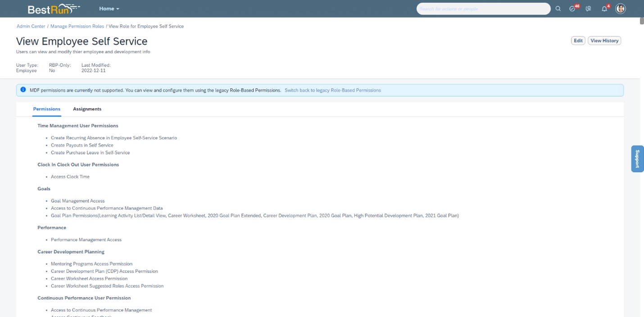644x317 pixels.
Task: Click the View Employee Self Service title
Action: point(82,41)
